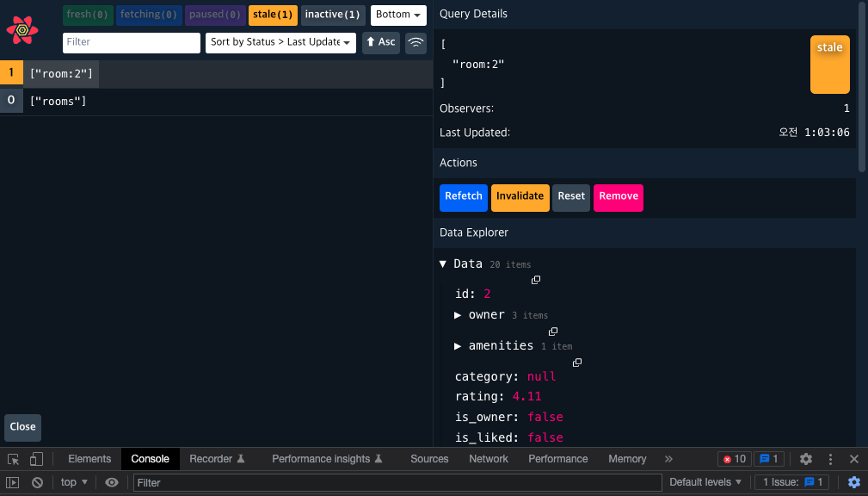868x496 pixels.
Task: Click the console Filter input field
Action: pyautogui.click(x=397, y=483)
